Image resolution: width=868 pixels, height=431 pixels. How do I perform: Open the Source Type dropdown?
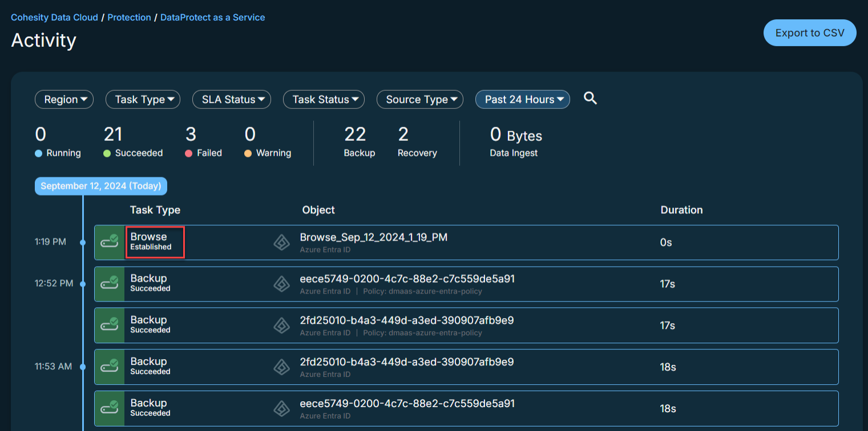[x=419, y=99]
